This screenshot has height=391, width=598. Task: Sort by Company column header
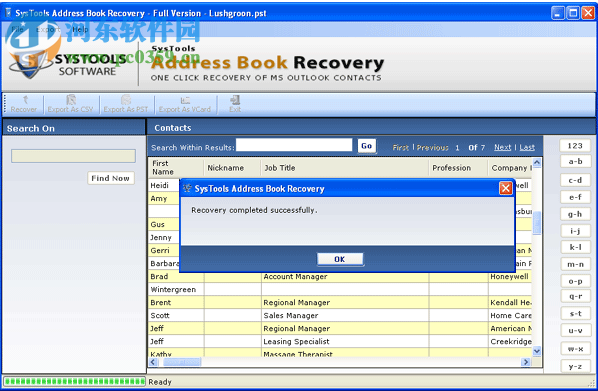tap(510, 167)
